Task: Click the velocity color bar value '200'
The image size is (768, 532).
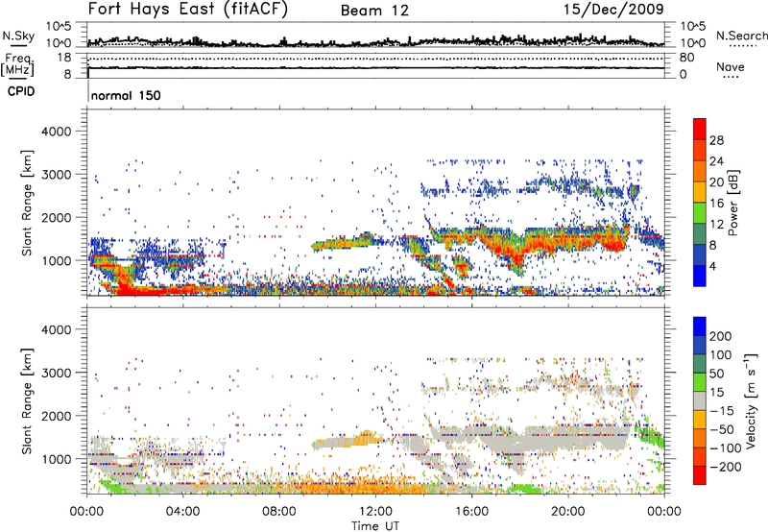Action: coord(721,336)
